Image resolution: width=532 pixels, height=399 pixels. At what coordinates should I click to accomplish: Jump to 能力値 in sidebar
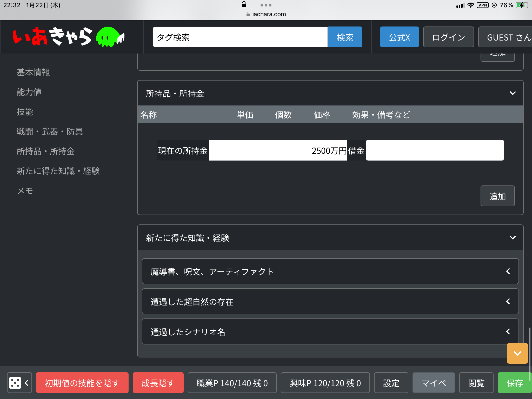point(29,92)
